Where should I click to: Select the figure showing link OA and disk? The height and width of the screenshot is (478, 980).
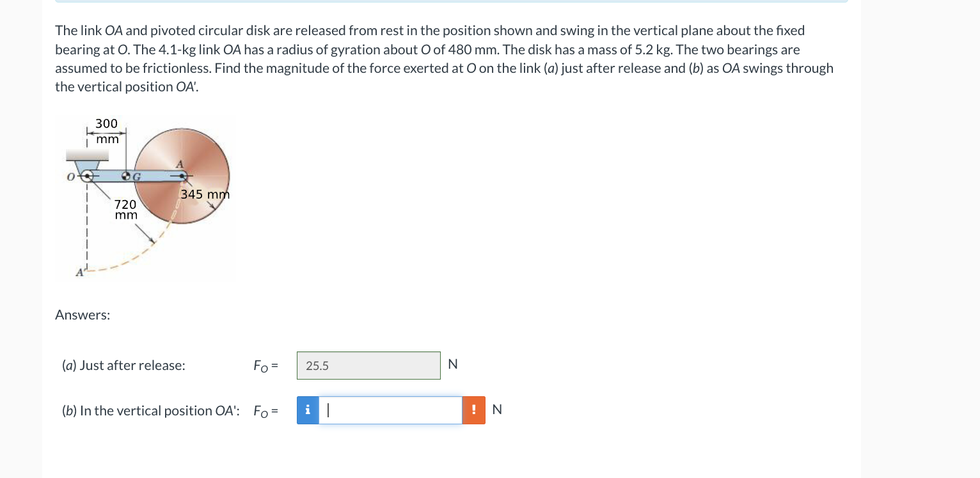[146, 198]
